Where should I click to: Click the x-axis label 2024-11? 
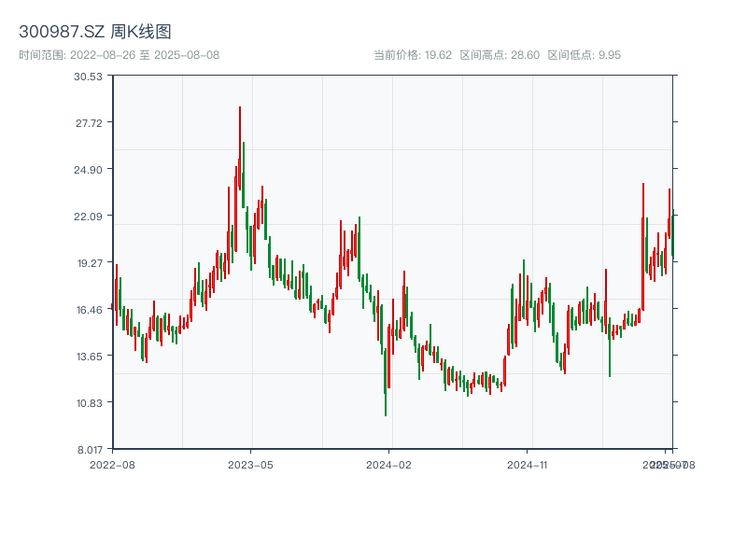click(x=527, y=465)
